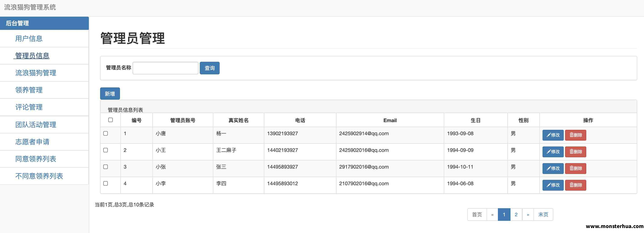
Task: Focus the 管理员名称 search input
Action: (165, 68)
